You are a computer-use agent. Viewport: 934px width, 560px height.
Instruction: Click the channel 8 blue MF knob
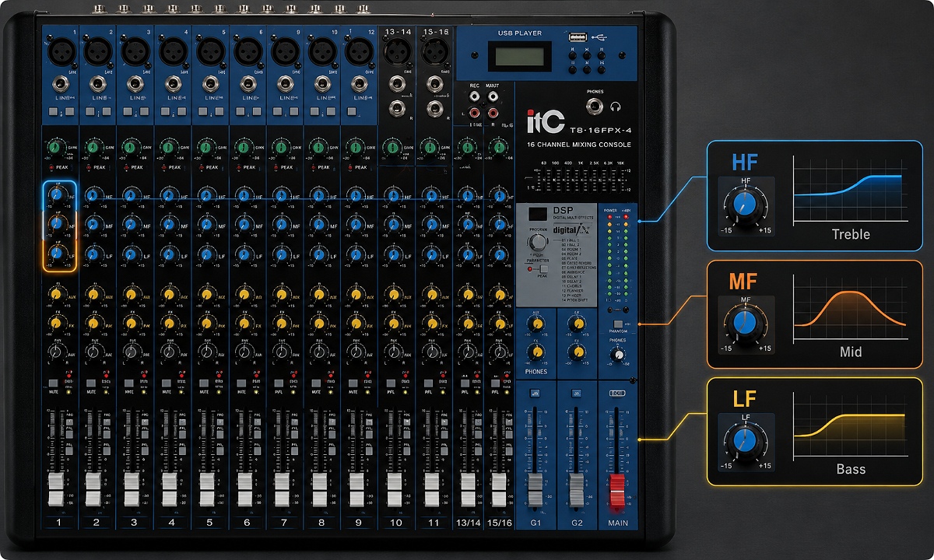[318, 224]
